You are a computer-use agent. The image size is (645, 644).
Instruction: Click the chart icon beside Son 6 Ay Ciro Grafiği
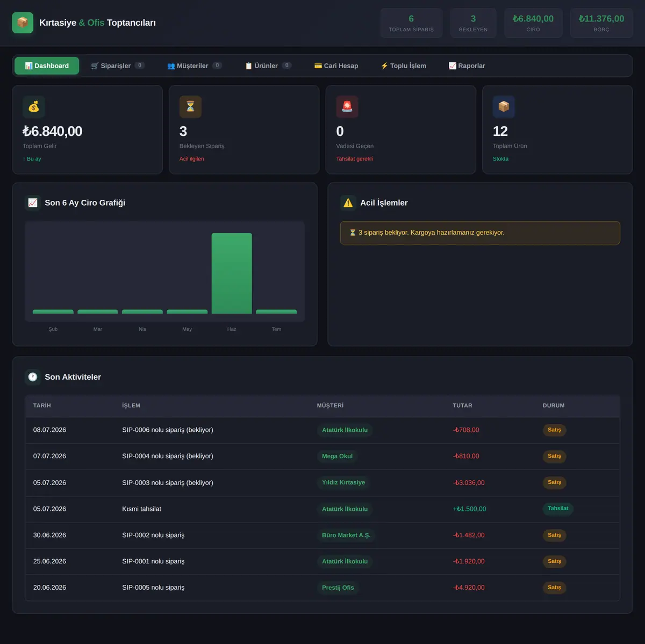tap(33, 202)
